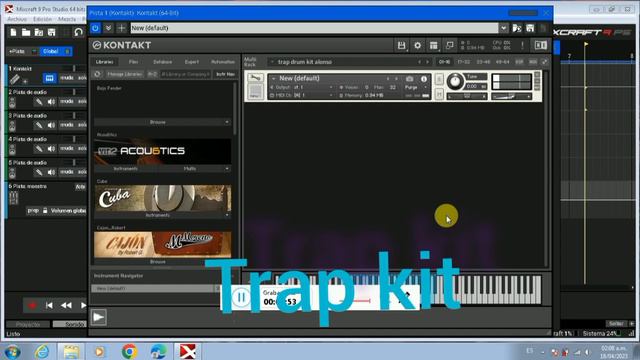Open dropdown arrow on Acoustics library bar

tap(227, 169)
